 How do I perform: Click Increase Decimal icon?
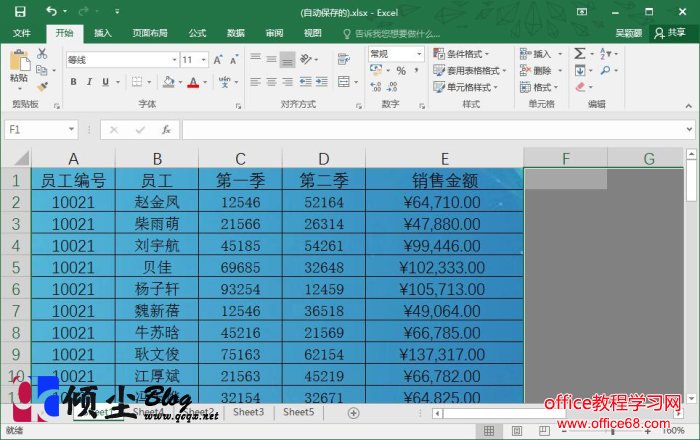(376, 87)
